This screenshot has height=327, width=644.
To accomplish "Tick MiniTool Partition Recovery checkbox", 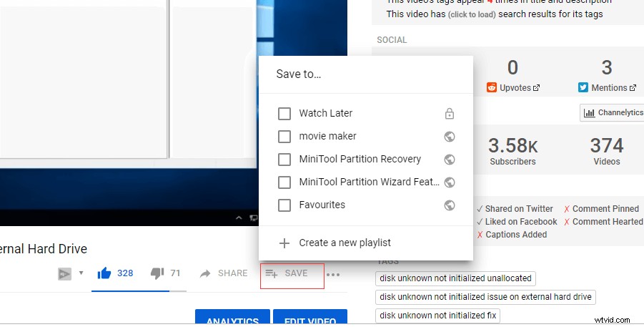I will coord(284,159).
